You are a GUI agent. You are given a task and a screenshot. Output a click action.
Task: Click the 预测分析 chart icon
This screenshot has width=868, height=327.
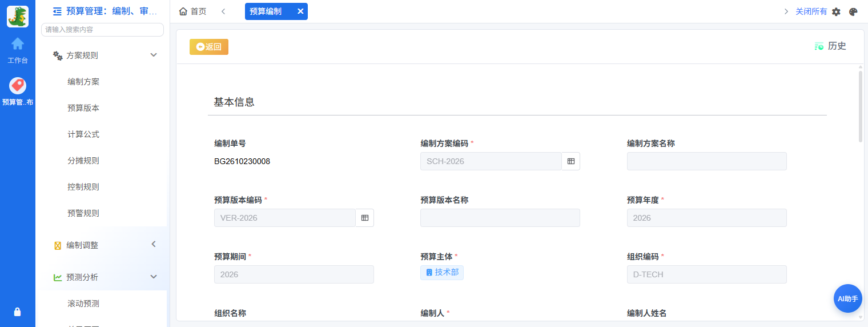tap(58, 277)
